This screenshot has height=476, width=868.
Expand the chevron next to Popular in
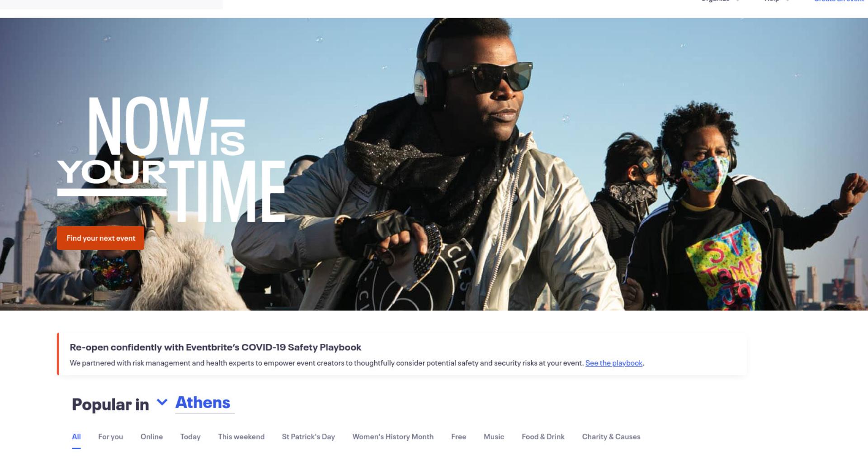[162, 402]
